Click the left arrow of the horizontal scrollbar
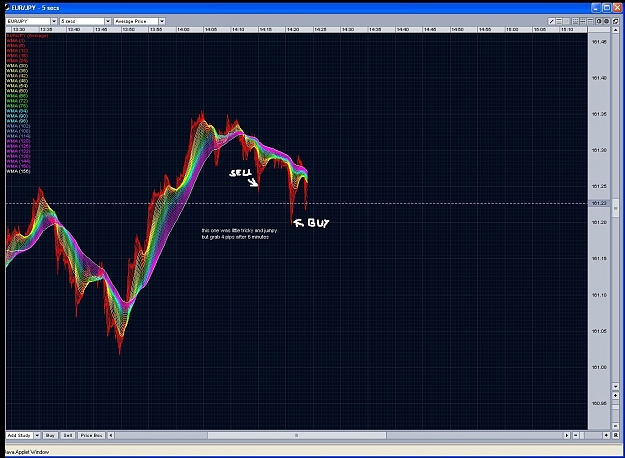Viewport: 625px width, 458px height. coord(111,435)
